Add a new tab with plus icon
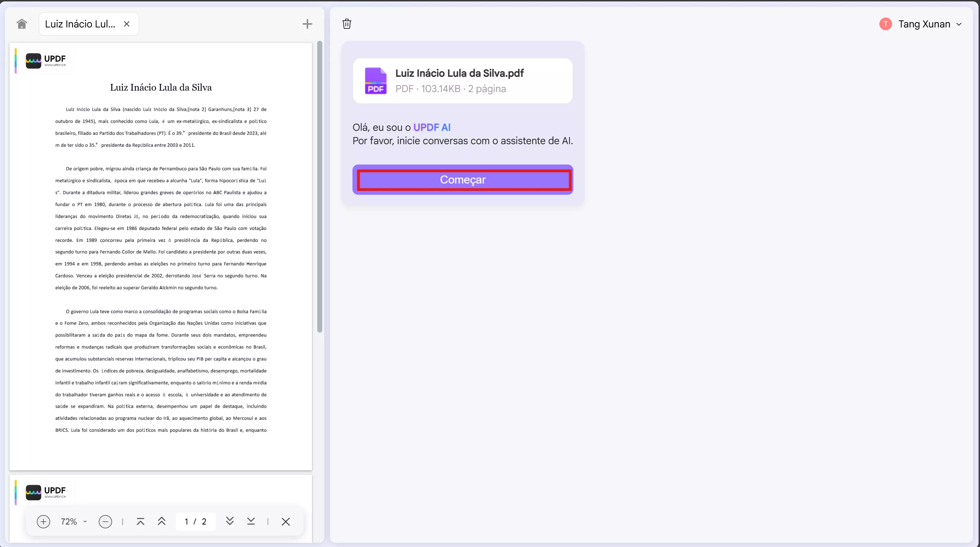The image size is (980, 547). click(307, 24)
